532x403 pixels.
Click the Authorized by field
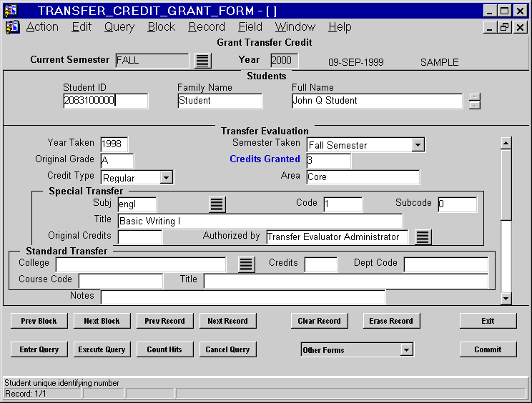click(338, 237)
